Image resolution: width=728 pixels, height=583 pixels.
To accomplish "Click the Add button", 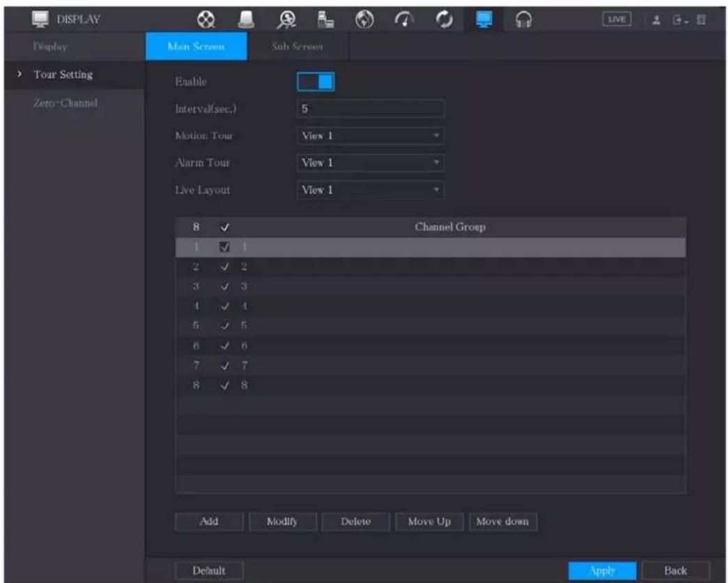I will click(x=209, y=521).
